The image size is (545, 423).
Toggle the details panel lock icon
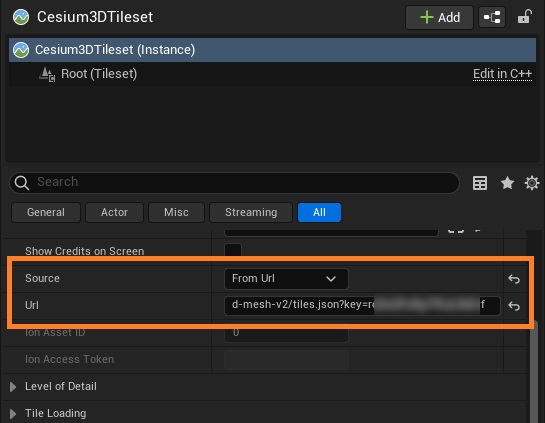coord(524,17)
